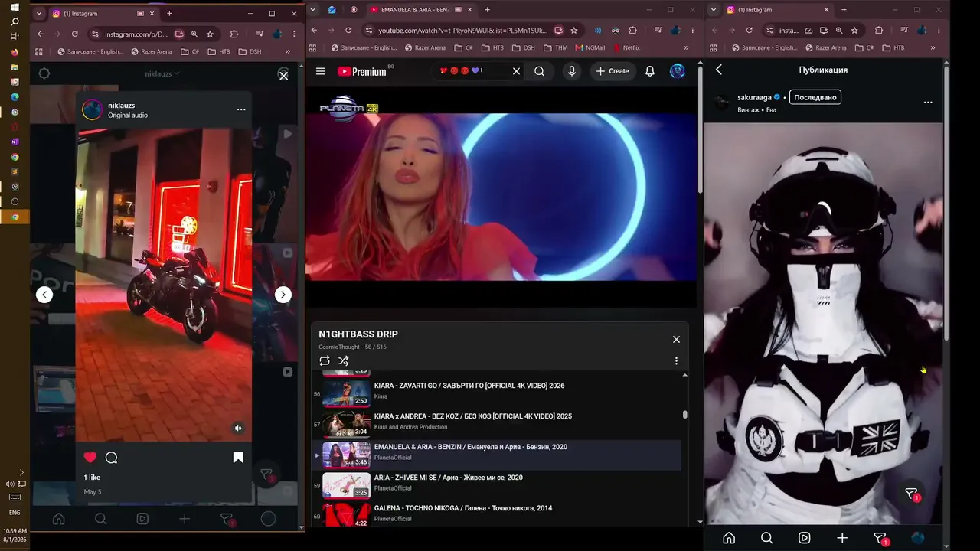The image size is (980, 551).
Task: Click the YouTube playlist panel scrollbar thumb
Action: pyautogui.click(x=684, y=415)
